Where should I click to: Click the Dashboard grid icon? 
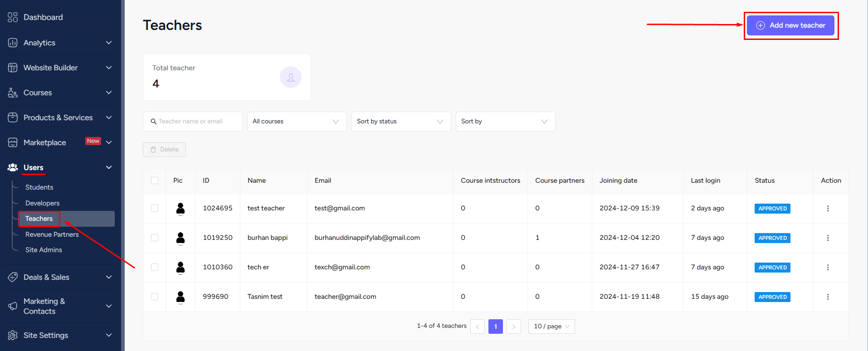pyautogui.click(x=13, y=17)
